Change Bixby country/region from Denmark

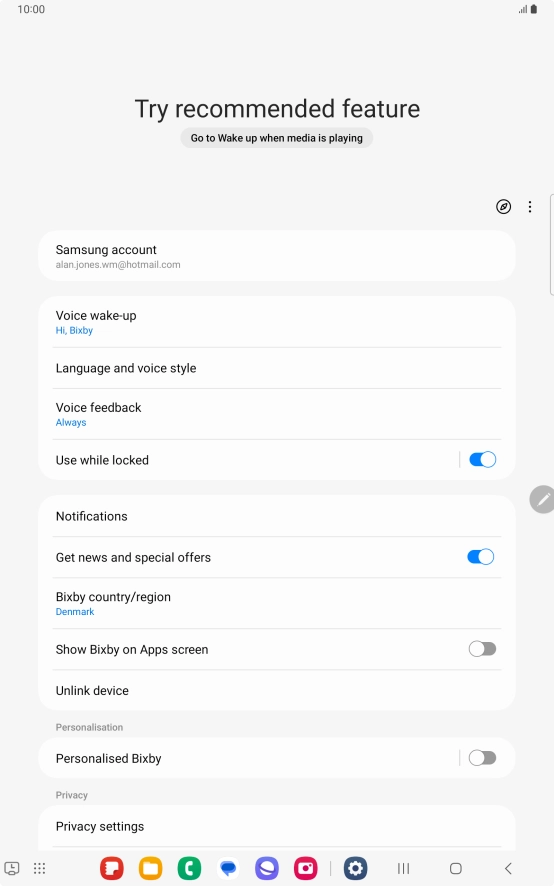click(277, 603)
